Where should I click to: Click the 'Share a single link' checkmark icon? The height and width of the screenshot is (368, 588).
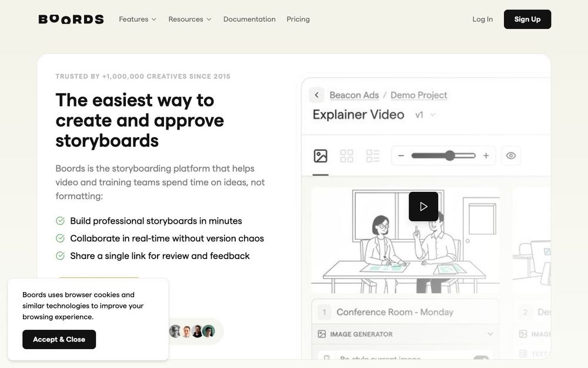point(60,256)
